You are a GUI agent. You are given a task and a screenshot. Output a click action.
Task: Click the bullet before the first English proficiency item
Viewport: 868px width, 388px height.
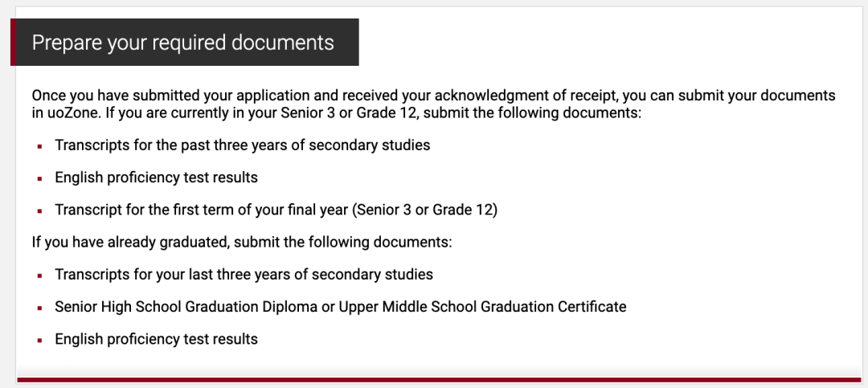point(39,178)
